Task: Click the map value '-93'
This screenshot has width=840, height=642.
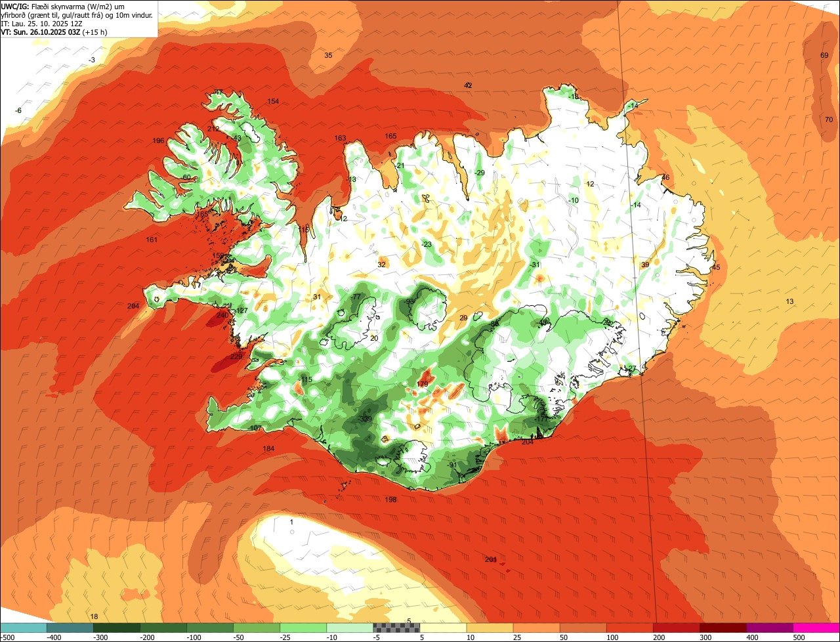Action: (409, 301)
